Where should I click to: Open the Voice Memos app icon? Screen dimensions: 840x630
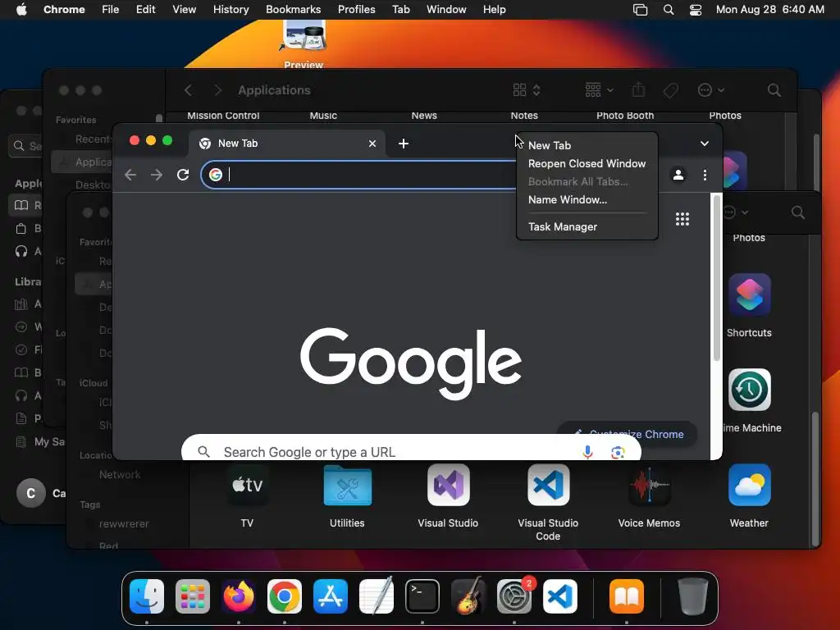pos(649,486)
